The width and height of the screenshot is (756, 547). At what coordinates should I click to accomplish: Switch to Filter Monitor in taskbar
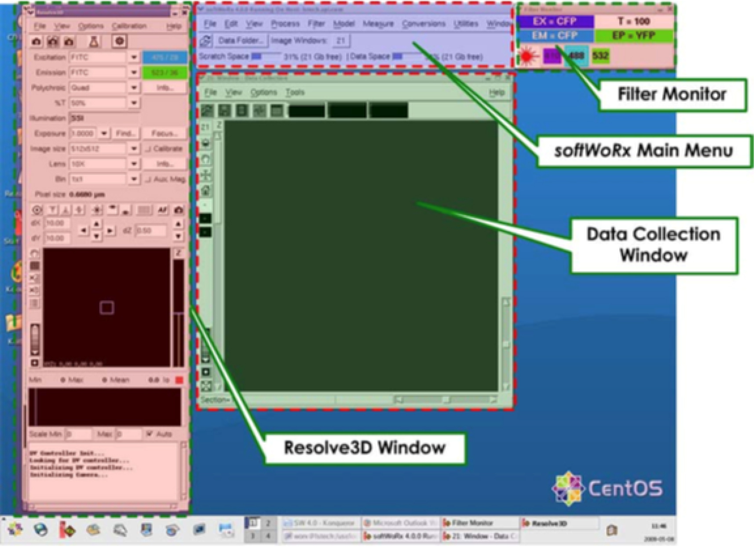tap(479, 523)
